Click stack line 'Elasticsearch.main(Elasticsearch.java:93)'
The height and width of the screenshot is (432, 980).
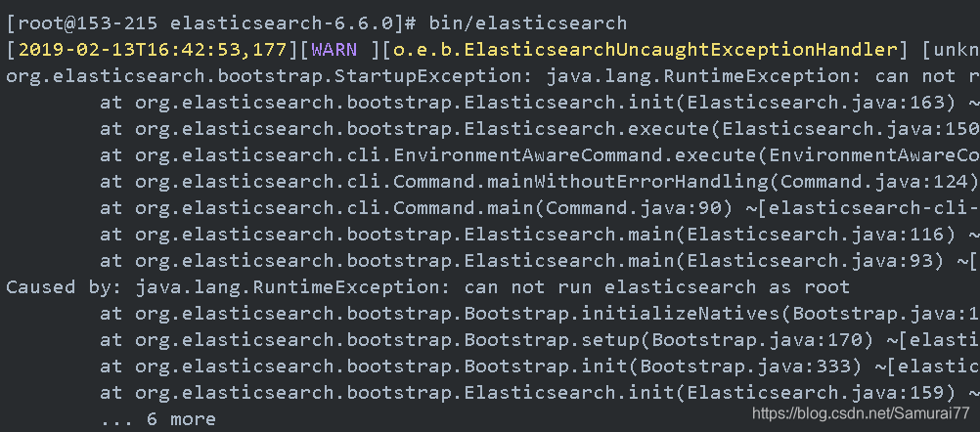(539, 261)
